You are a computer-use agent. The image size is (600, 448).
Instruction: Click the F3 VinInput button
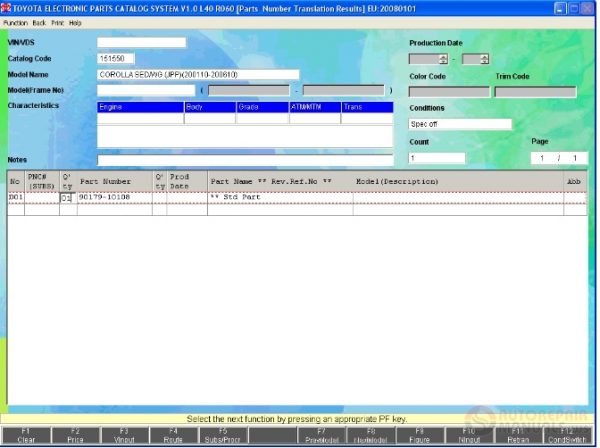[124, 436]
